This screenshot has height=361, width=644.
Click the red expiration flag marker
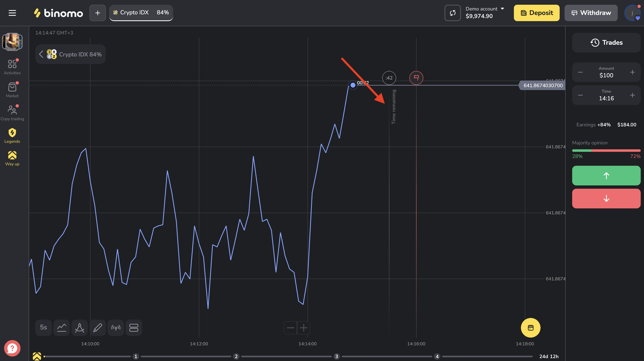pyautogui.click(x=416, y=78)
